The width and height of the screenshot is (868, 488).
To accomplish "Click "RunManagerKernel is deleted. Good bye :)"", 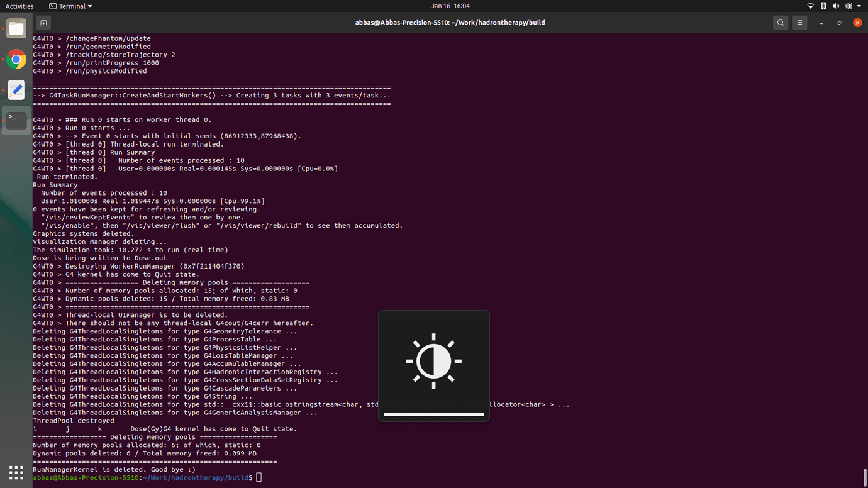I will 114,470.
